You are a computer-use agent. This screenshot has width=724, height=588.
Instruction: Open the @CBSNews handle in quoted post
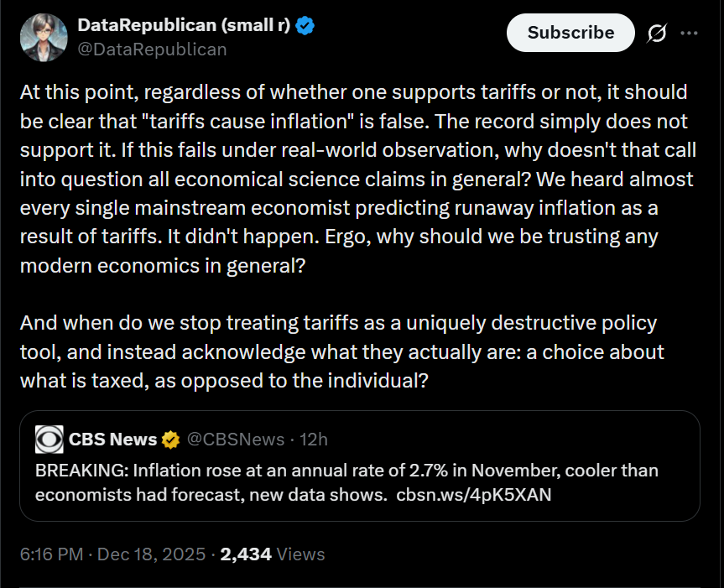[232, 440]
